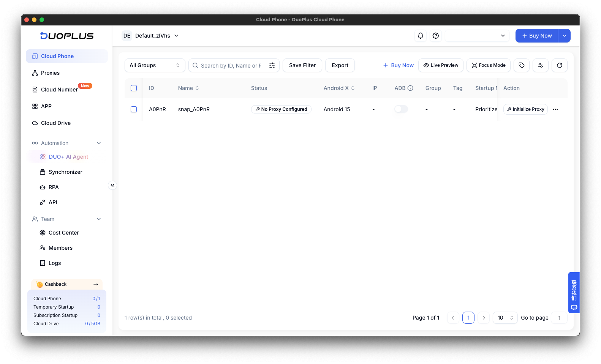Open the contact us chat widget
The image size is (601, 364).
574,293
